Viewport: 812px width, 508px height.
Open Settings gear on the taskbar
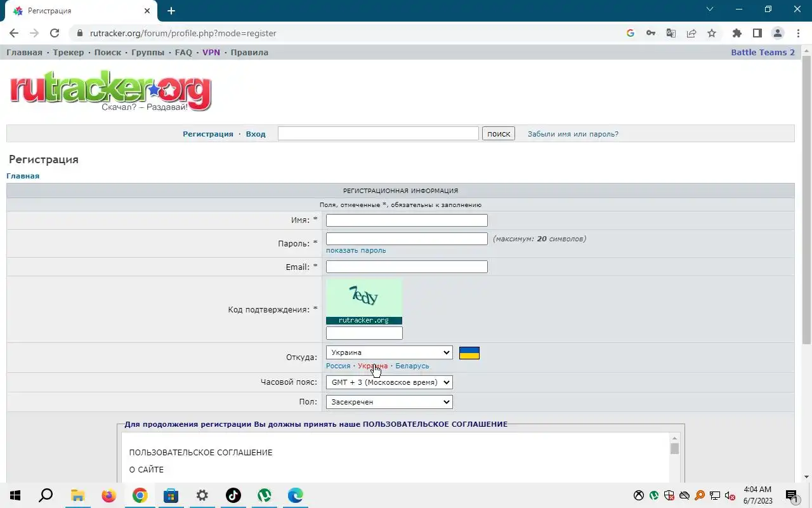(202, 495)
